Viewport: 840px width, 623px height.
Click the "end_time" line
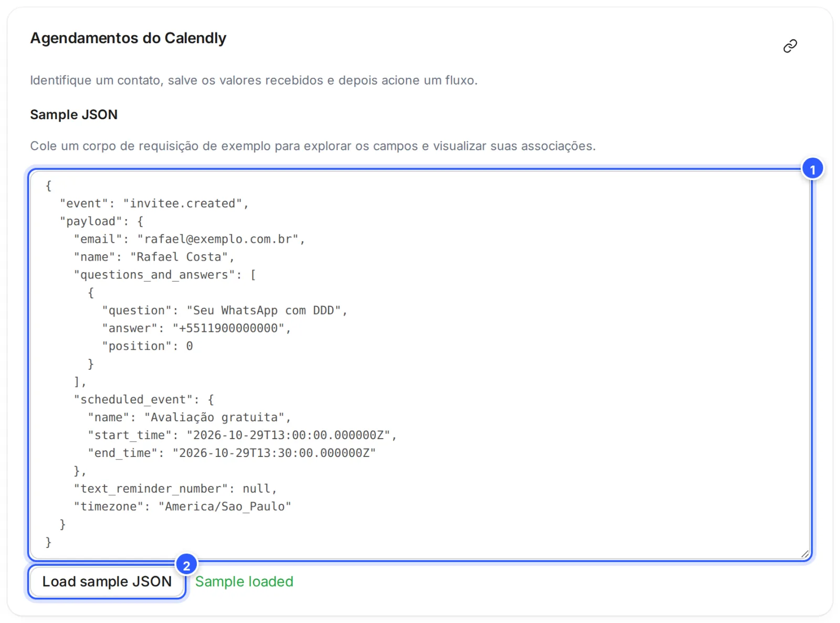[232, 453]
